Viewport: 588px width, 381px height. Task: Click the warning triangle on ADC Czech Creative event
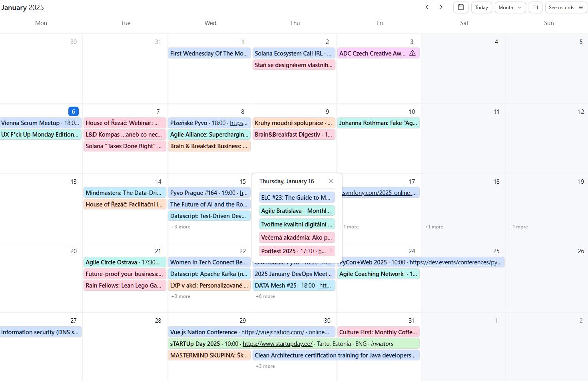412,53
